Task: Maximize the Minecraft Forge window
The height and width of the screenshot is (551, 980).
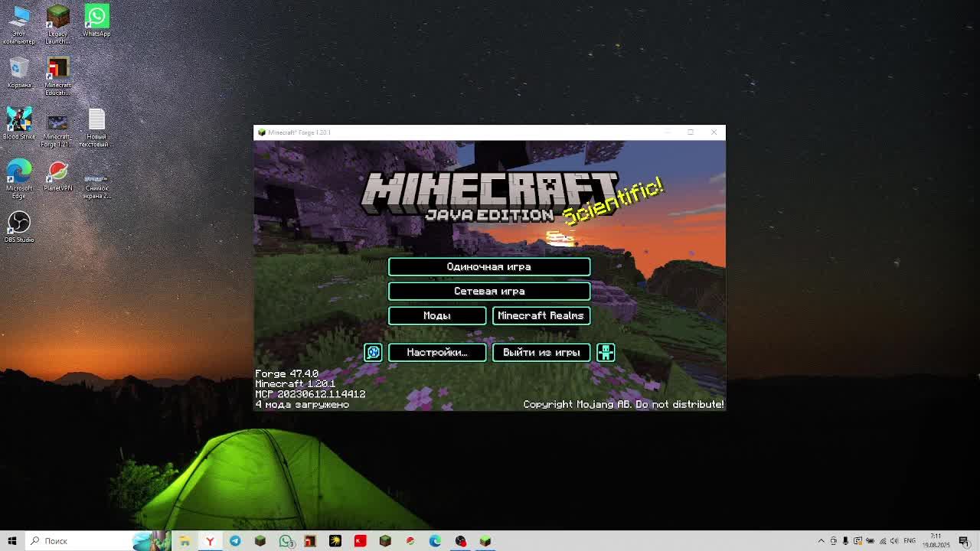Action: (x=691, y=132)
